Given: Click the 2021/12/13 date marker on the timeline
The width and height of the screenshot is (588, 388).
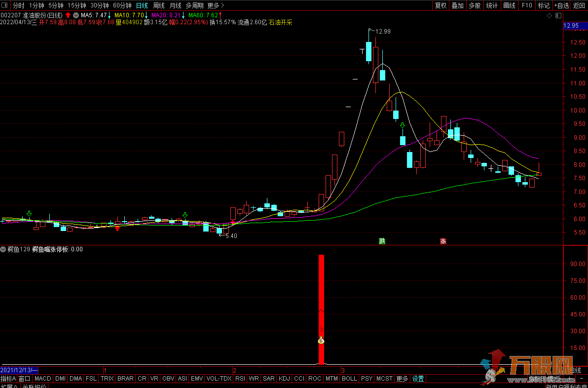Looking at the screenshot, I should [19, 370].
